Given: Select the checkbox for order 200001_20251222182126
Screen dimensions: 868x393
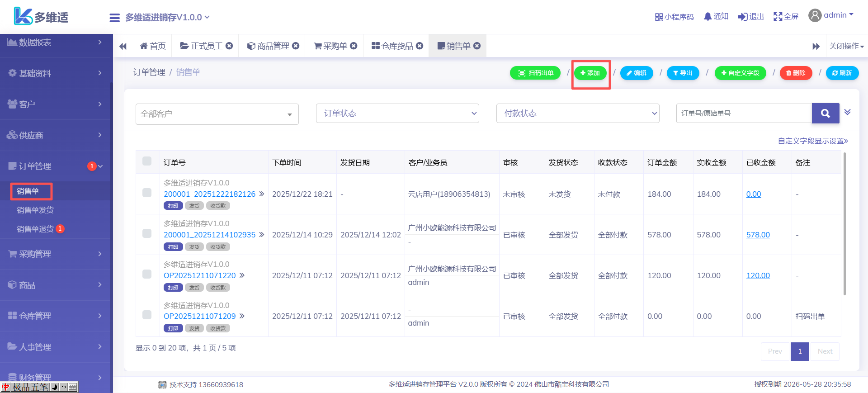Looking at the screenshot, I should point(147,193).
